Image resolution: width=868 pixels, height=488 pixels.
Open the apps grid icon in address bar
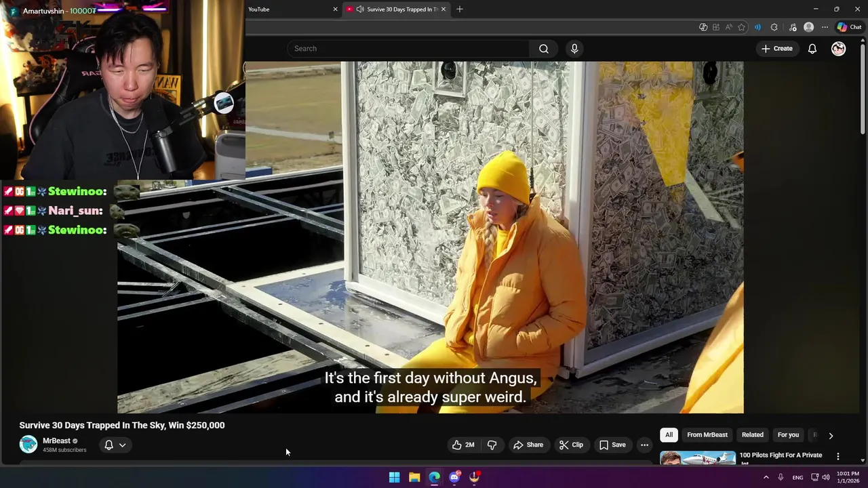(715, 27)
